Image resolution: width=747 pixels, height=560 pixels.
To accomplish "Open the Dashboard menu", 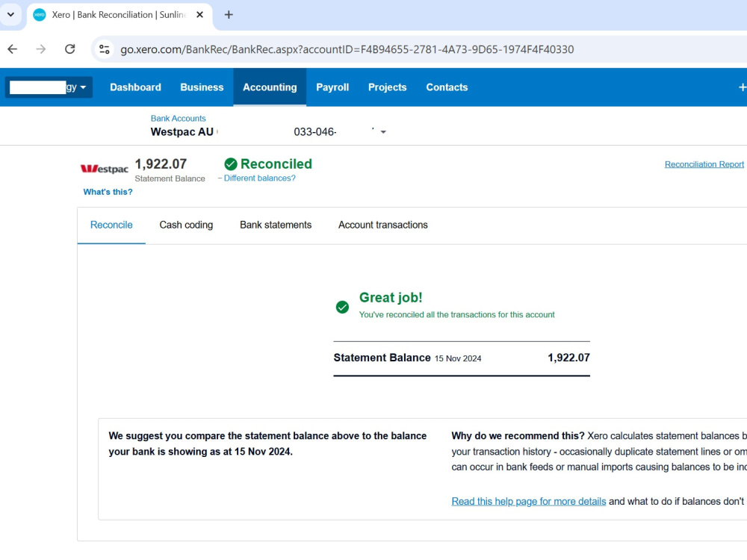I will click(x=135, y=87).
